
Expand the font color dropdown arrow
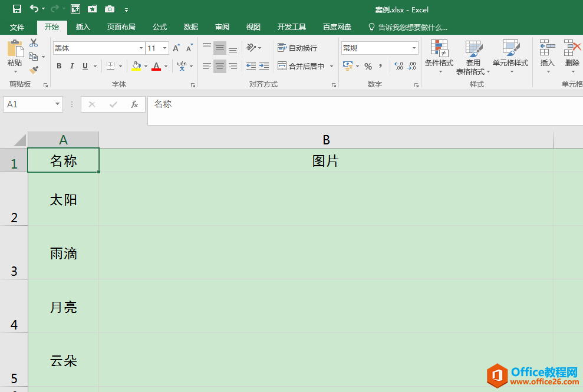pos(166,66)
